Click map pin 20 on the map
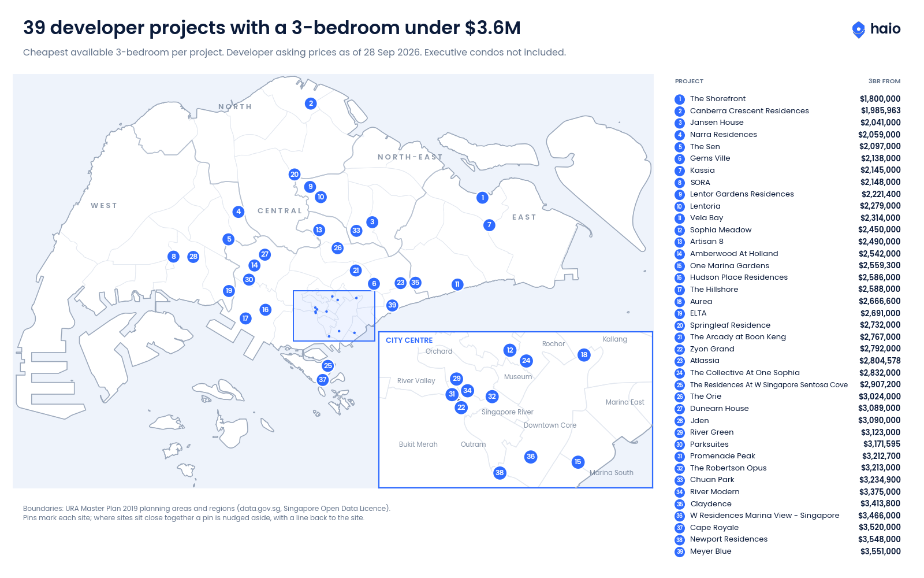This screenshot has height=578, width=924. tap(295, 175)
